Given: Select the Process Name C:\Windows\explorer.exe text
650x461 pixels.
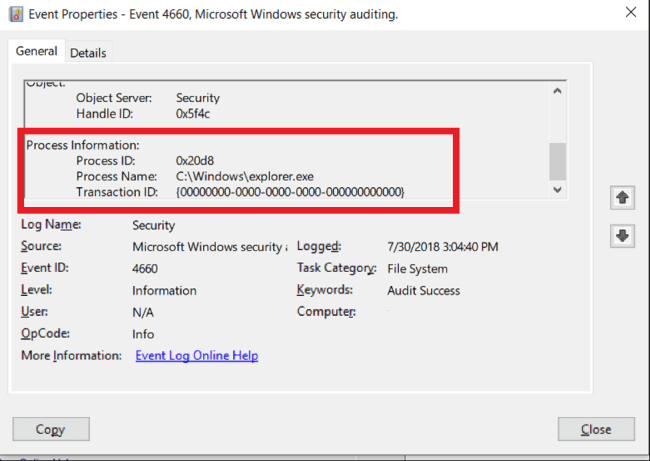Looking at the screenshot, I should click(x=245, y=176).
